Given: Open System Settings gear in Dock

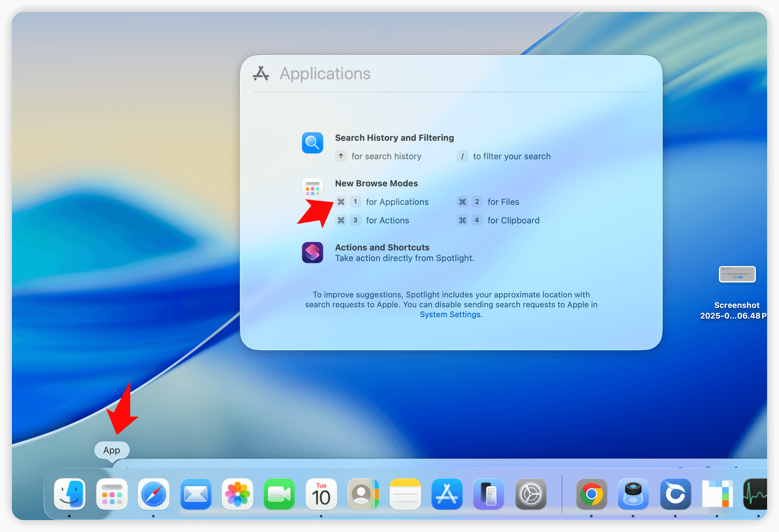Looking at the screenshot, I should [531, 494].
